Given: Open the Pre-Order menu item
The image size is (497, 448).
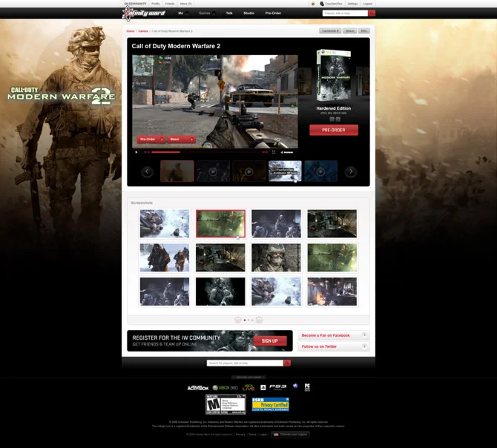Looking at the screenshot, I should tap(273, 13).
